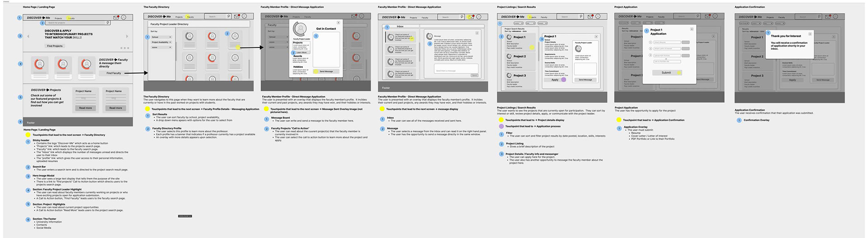Click the hero carousel pagination dots on Home Page
Screen dimensions: 868x238
[x=124, y=48]
